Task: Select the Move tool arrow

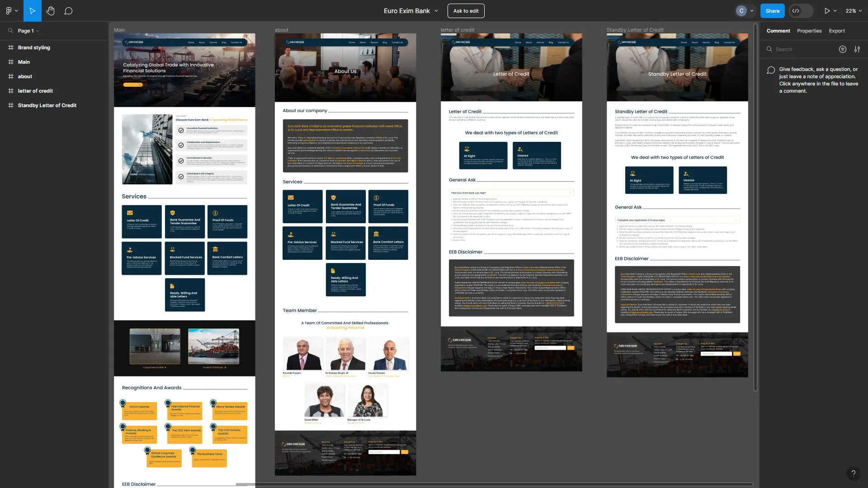Action: pos(32,11)
